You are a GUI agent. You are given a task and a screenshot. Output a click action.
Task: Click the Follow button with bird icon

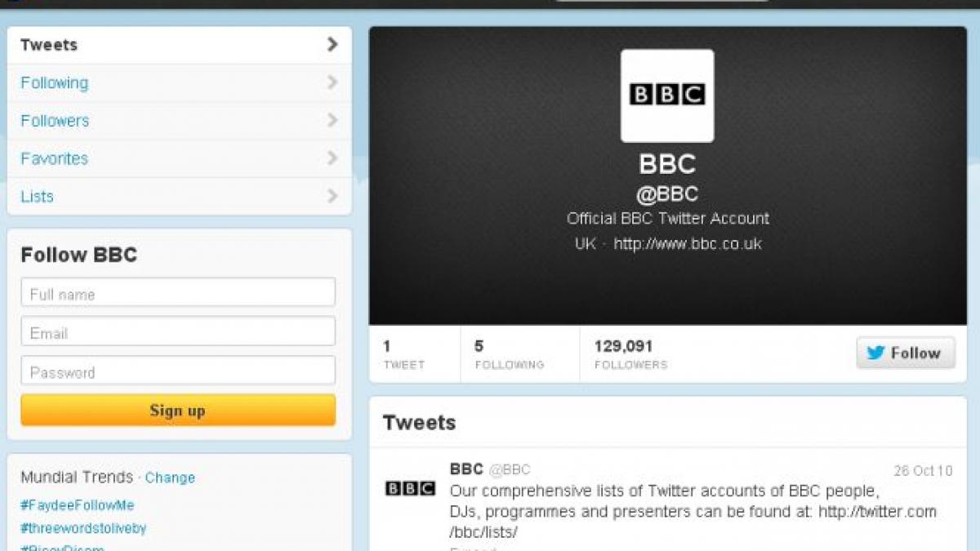pos(905,353)
